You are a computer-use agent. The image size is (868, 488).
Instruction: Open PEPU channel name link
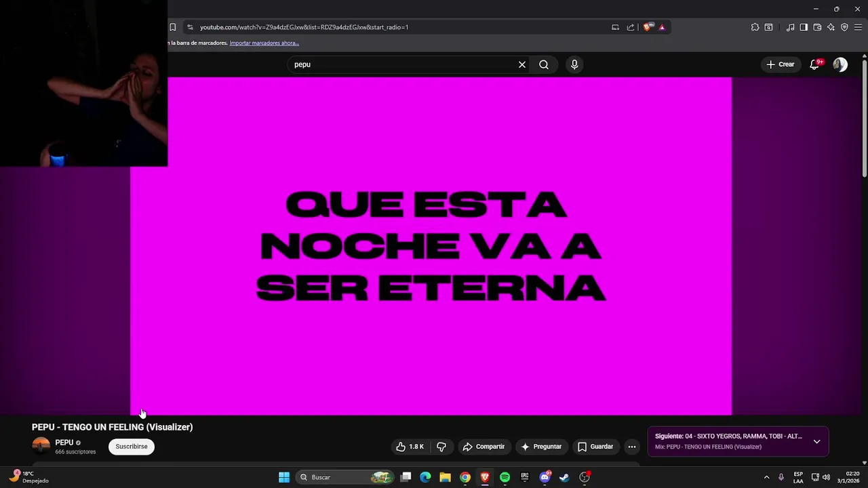click(64, 443)
